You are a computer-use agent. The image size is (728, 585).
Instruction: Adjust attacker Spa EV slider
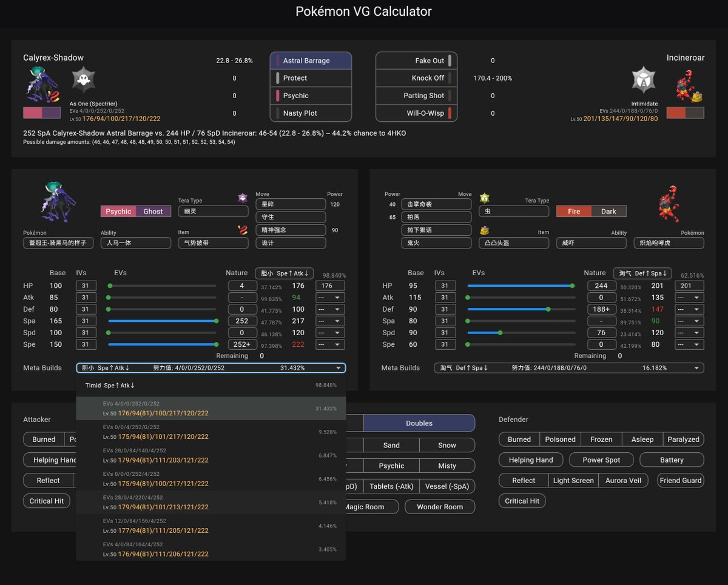tap(162, 321)
